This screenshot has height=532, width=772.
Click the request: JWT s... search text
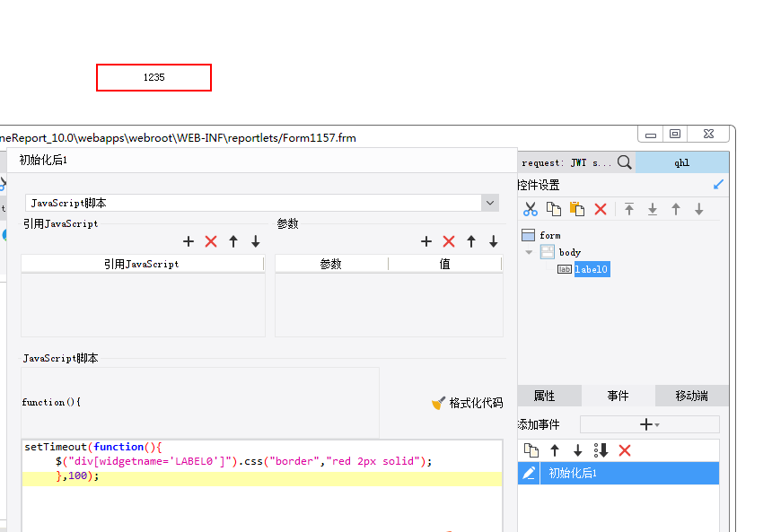click(x=566, y=163)
